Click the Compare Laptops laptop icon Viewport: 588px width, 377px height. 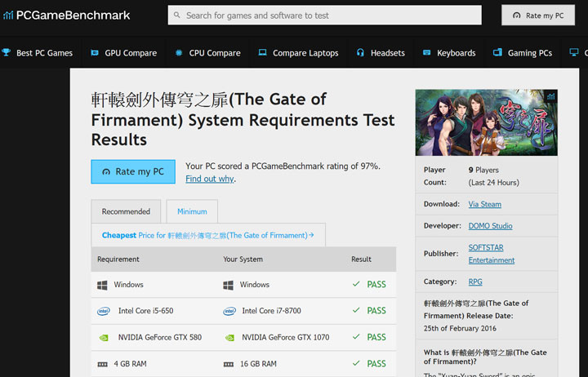click(x=262, y=52)
